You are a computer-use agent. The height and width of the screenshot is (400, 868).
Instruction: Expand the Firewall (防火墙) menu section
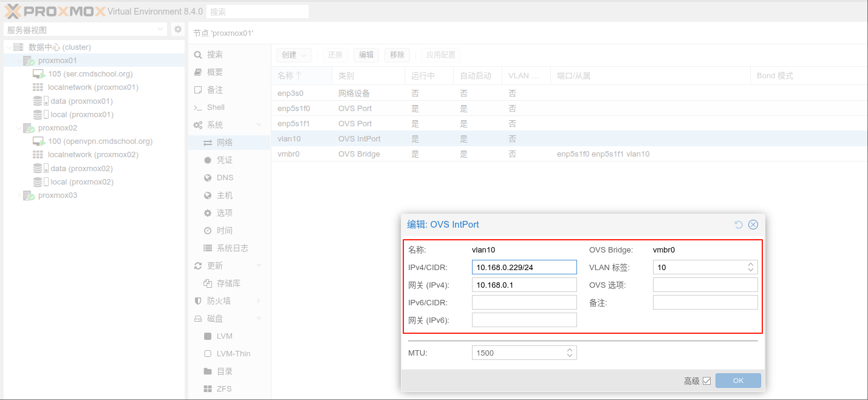point(259,301)
